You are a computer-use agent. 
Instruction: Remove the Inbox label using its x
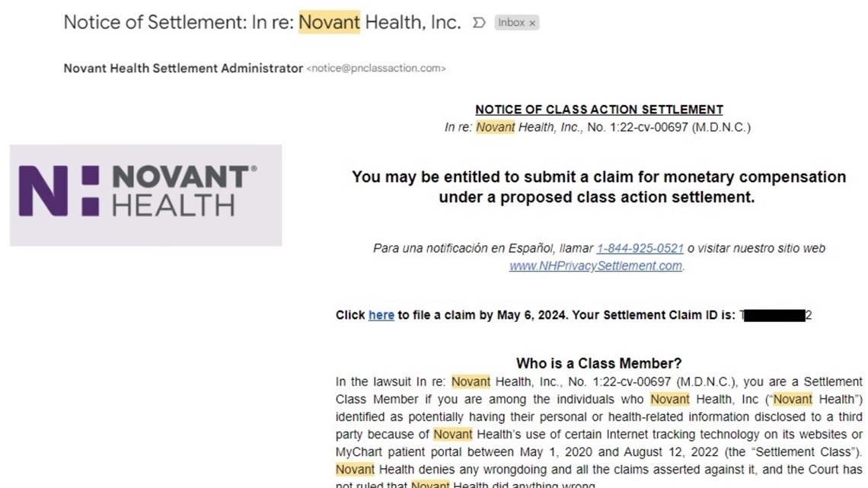click(x=532, y=23)
